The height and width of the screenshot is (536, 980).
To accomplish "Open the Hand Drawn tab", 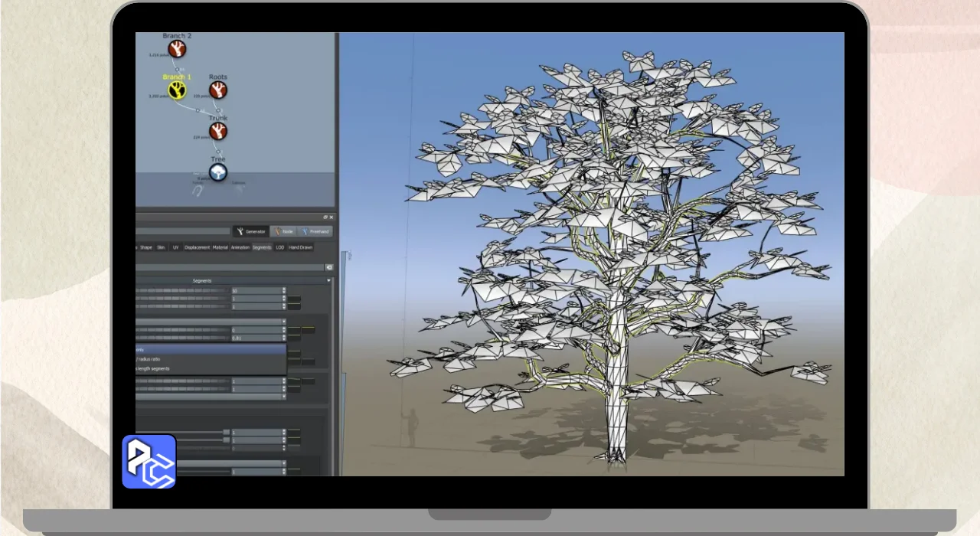I will 301,247.
